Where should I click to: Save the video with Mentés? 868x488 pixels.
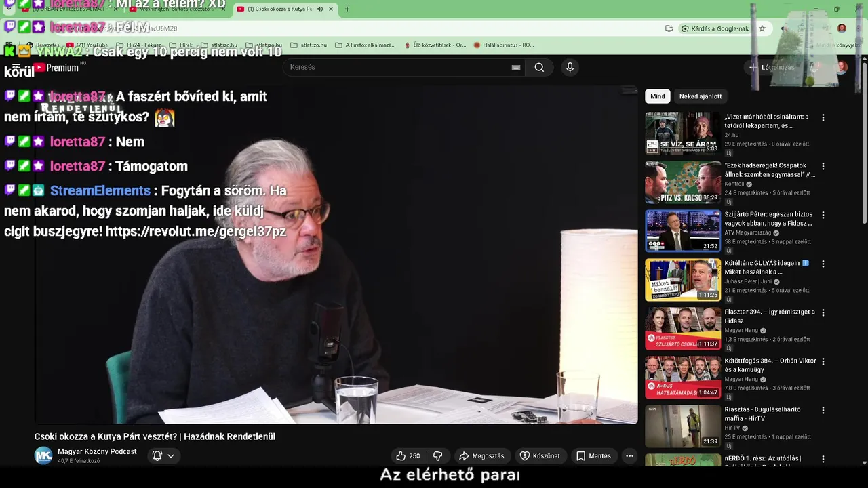593,456
